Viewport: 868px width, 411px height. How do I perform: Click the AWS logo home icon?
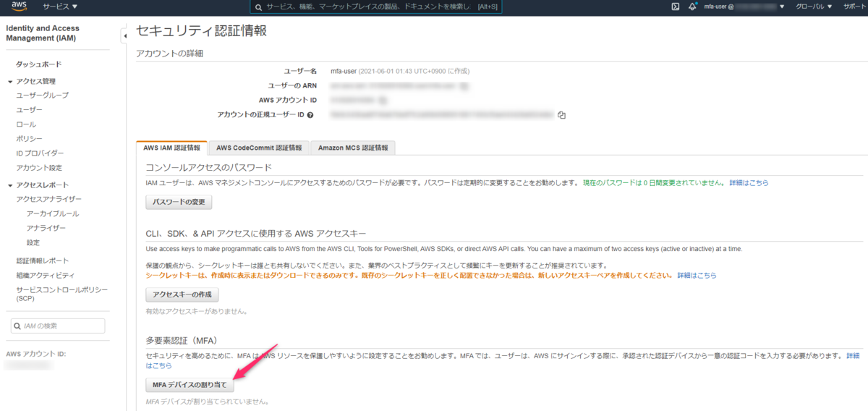click(x=19, y=7)
